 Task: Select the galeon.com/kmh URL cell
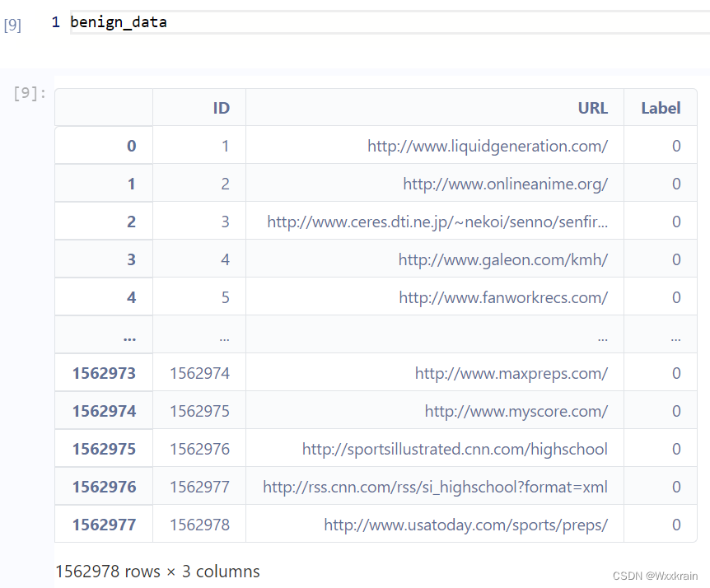(x=435, y=259)
